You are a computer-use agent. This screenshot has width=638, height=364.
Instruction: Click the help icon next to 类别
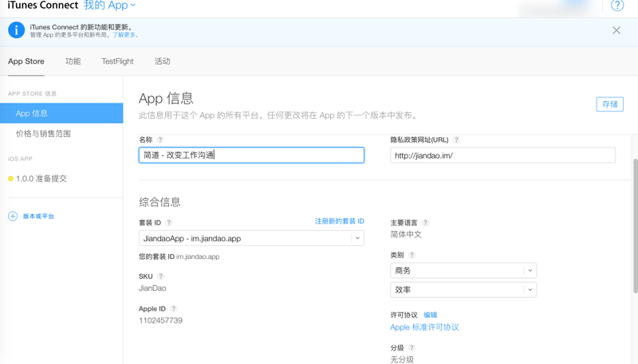pyautogui.click(x=412, y=255)
